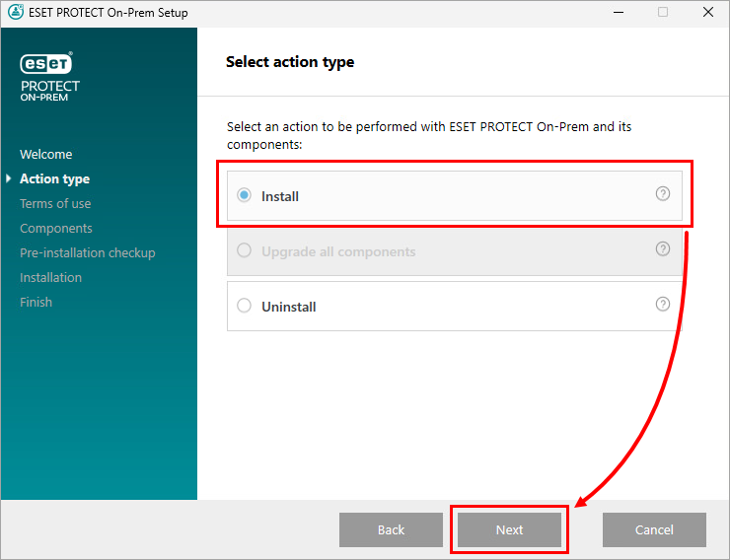
Task: Click the Installation step in sidebar
Action: pyautogui.click(x=50, y=277)
